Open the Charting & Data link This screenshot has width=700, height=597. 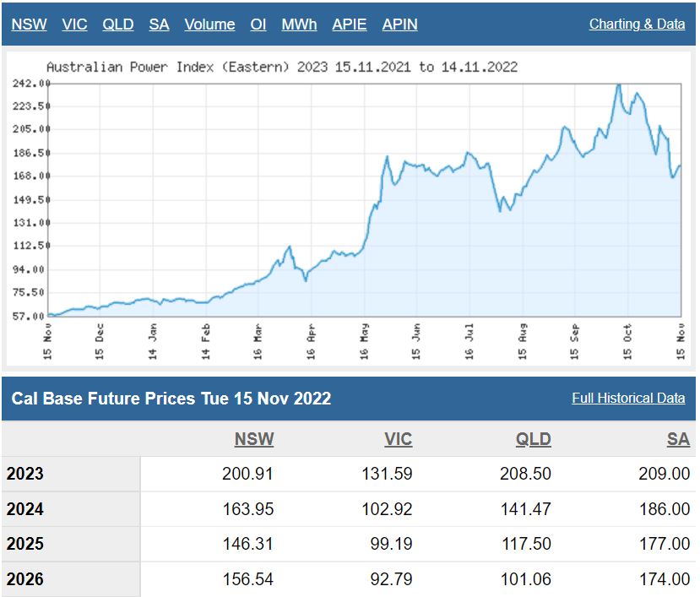coord(637,24)
